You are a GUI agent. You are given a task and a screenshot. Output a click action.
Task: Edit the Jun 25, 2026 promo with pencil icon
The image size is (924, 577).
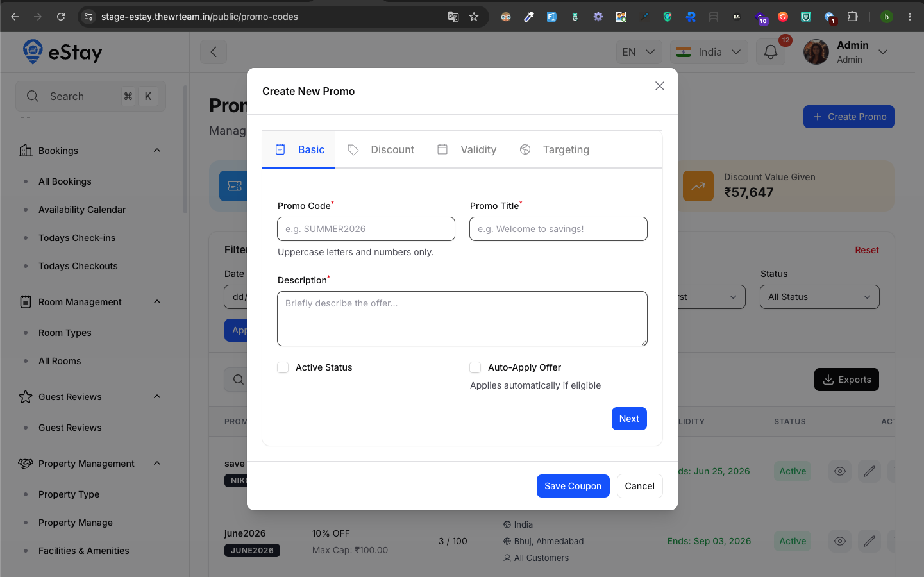[x=869, y=471]
